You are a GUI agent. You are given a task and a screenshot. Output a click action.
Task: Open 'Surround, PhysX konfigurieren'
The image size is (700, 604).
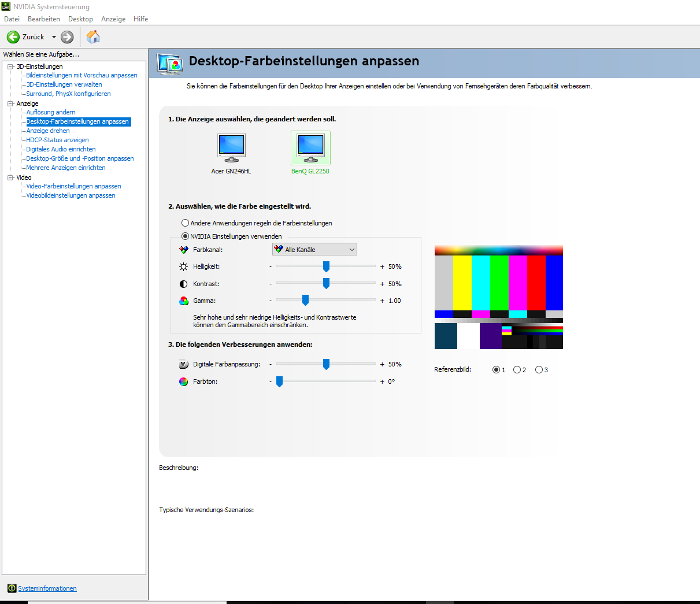pos(68,94)
